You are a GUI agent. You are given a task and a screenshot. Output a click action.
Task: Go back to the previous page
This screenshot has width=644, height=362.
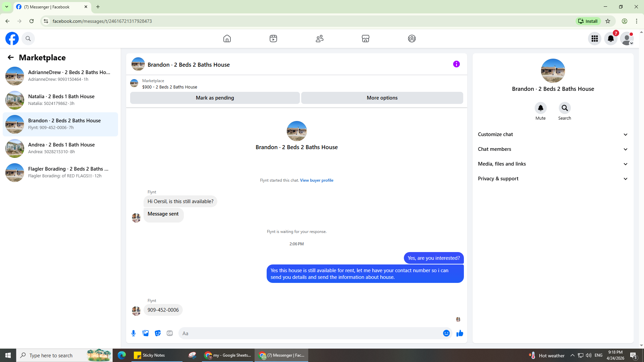point(7,21)
